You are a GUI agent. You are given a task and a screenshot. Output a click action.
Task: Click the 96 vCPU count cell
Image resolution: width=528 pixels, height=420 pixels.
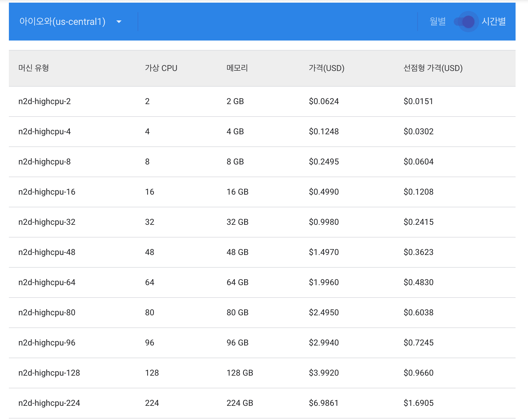(x=149, y=343)
